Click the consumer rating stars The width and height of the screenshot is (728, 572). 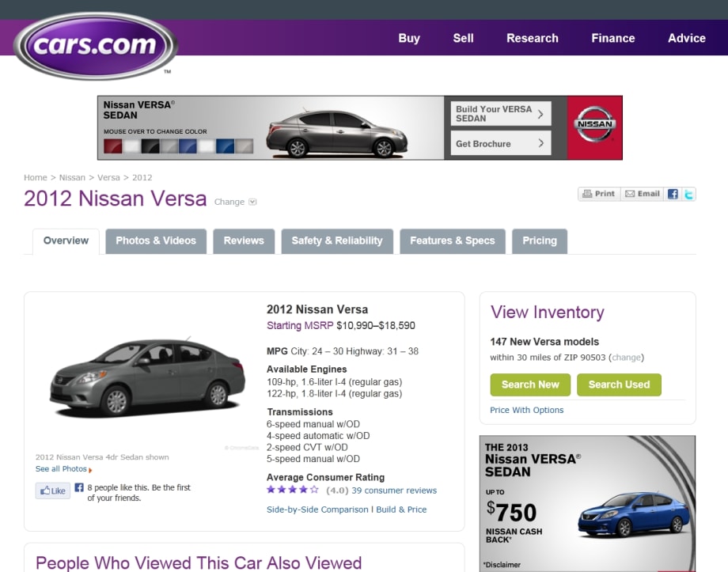(293, 490)
